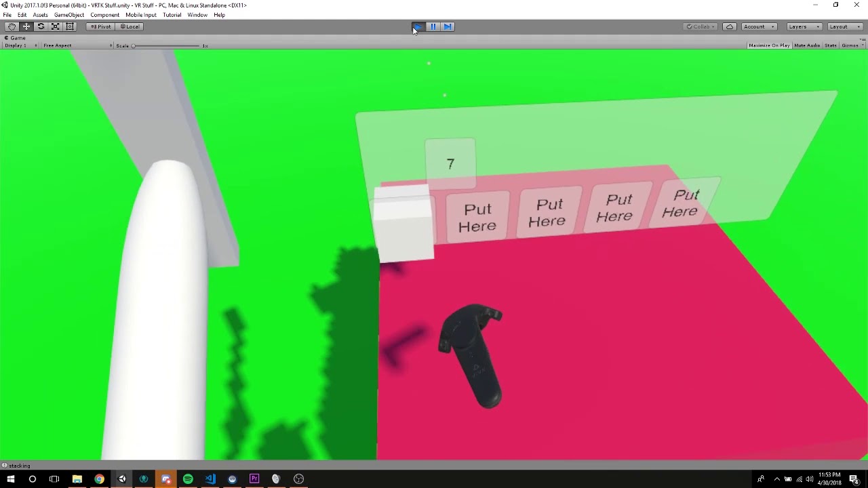Toggle Stats overlay in Game view
The width and height of the screenshot is (868, 488).
coord(831,45)
